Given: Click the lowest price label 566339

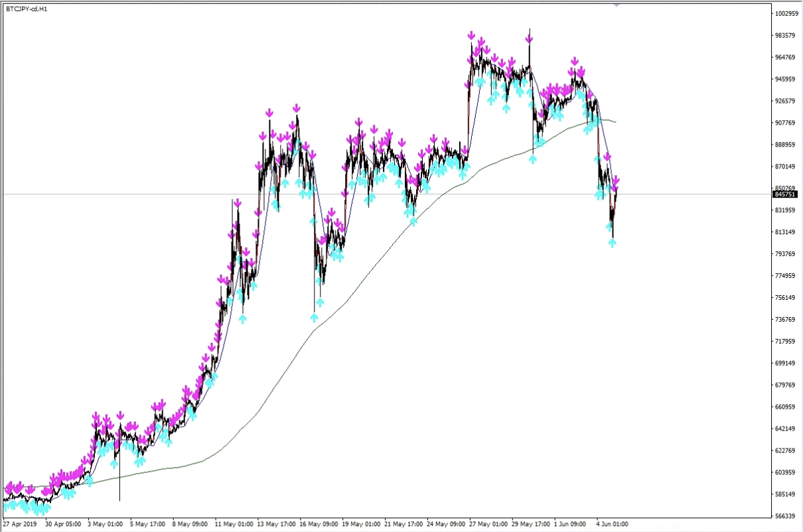Looking at the screenshot, I should (x=786, y=517).
